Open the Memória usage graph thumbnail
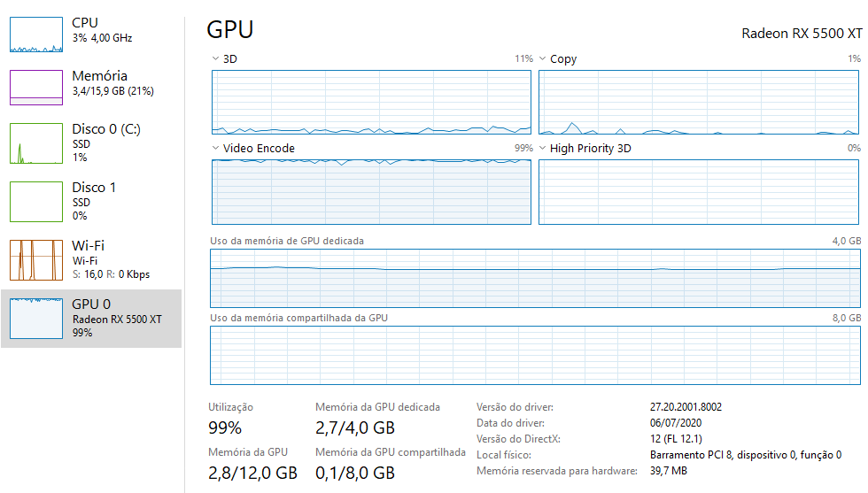Viewport: 868px width, 493px height. 36,88
